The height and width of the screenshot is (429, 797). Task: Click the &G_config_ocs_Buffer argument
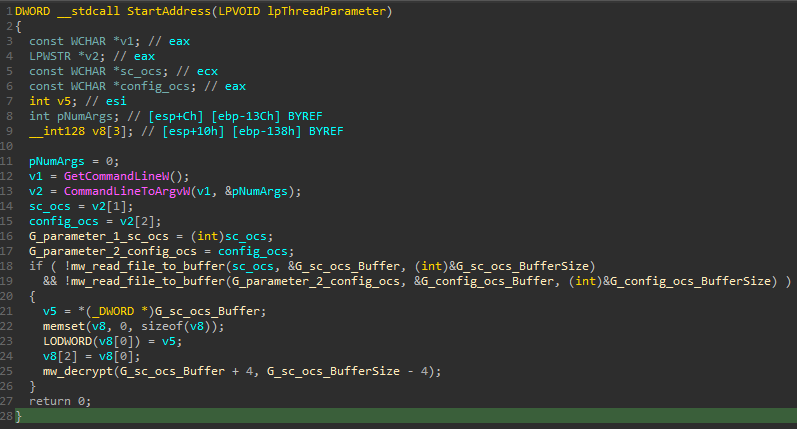(484, 281)
